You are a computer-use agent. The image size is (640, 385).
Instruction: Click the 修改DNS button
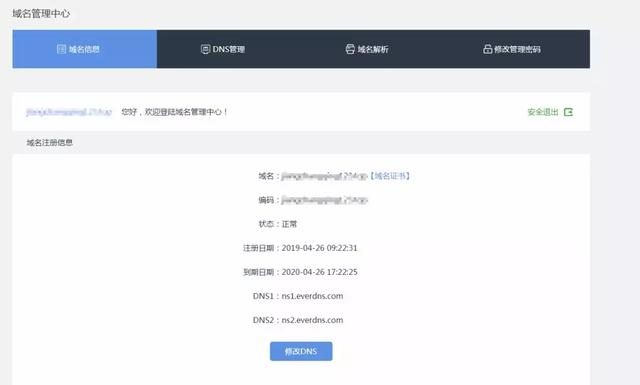301,351
